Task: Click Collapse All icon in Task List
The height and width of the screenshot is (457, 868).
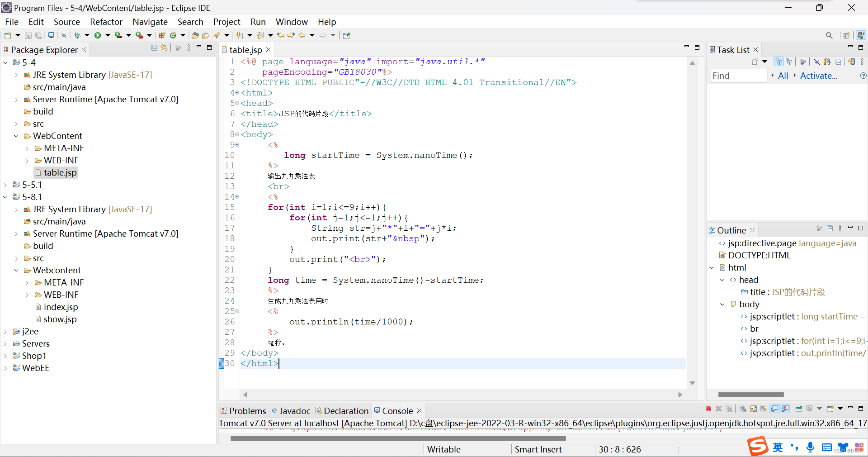Action: (838, 62)
